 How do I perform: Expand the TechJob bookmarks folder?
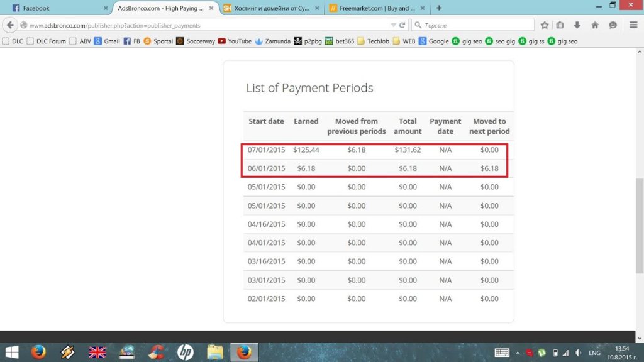374,41
